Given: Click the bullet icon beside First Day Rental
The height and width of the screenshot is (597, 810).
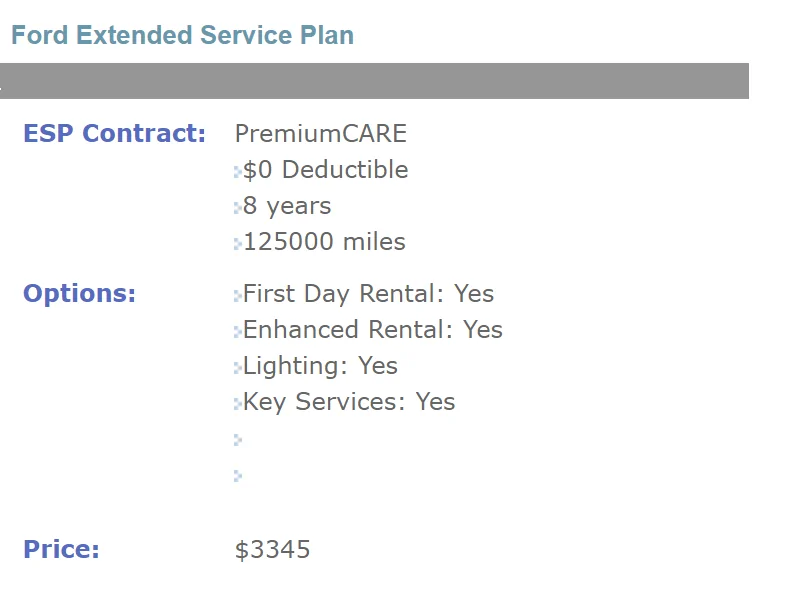Looking at the screenshot, I should click(238, 296).
